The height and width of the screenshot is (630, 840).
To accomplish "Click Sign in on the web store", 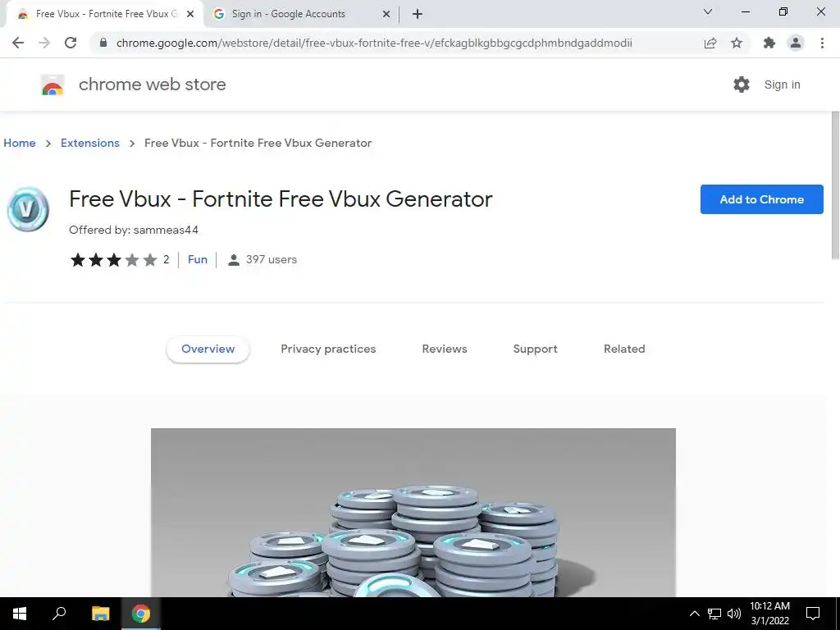I will click(x=782, y=84).
